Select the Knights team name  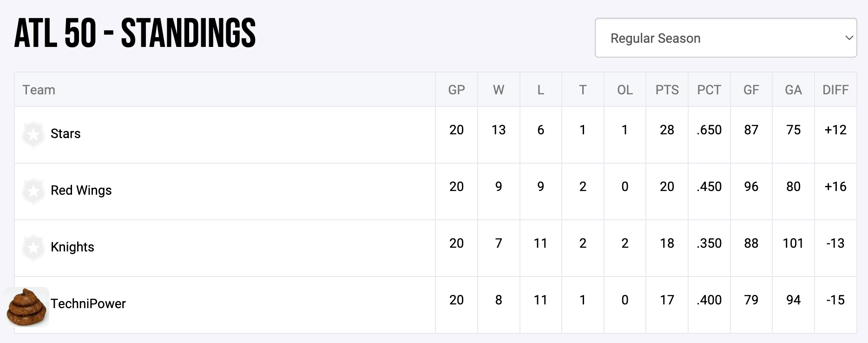(72, 247)
